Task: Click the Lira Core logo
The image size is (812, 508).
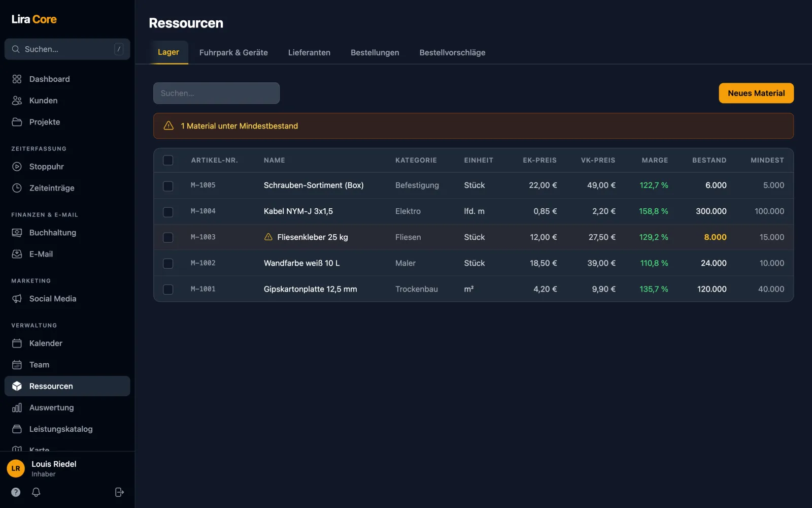Action: coord(34,19)
